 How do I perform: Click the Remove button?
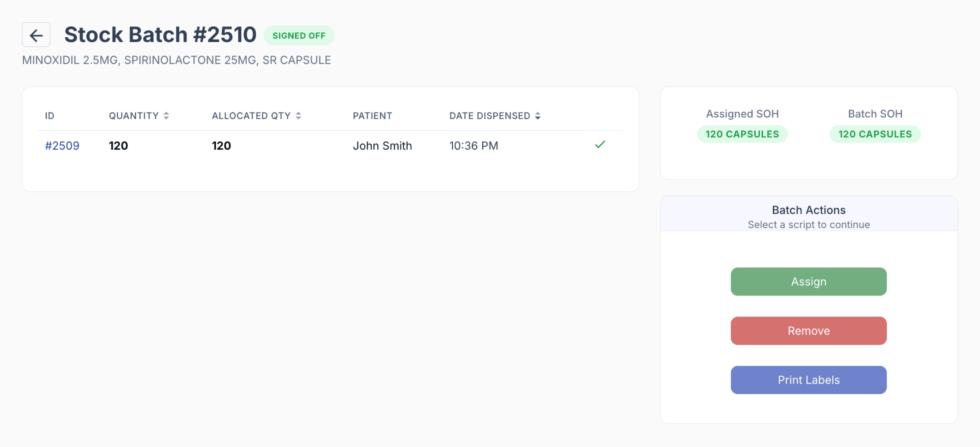pos(808,331)
